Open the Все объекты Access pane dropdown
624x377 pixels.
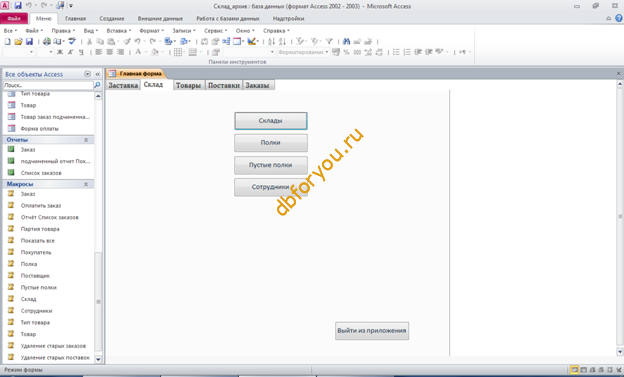pyautogui.click(x=87, y=74)
